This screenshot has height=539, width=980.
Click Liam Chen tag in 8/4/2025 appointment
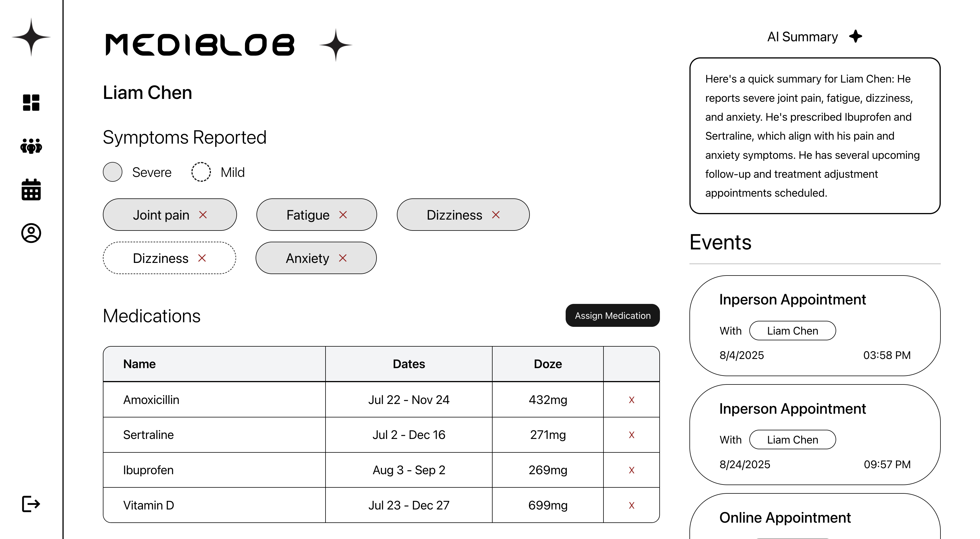(792, 330)
